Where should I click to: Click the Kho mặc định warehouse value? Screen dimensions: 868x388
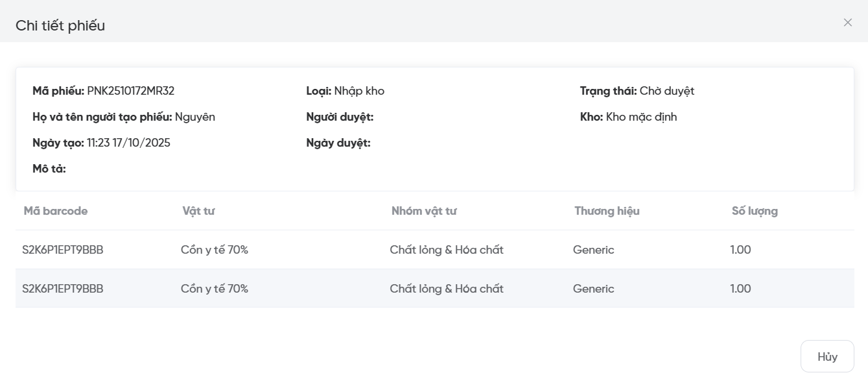pyautogui.click(x=641, y=117)
